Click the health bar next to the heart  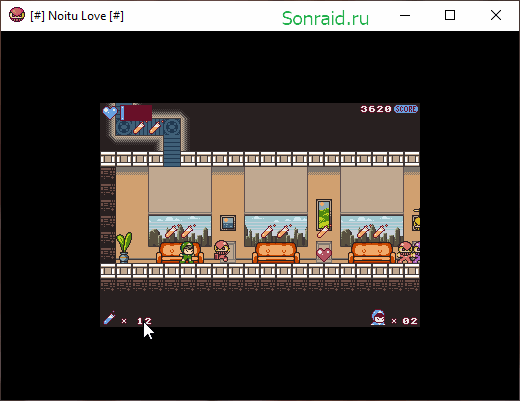coord(136,113)
